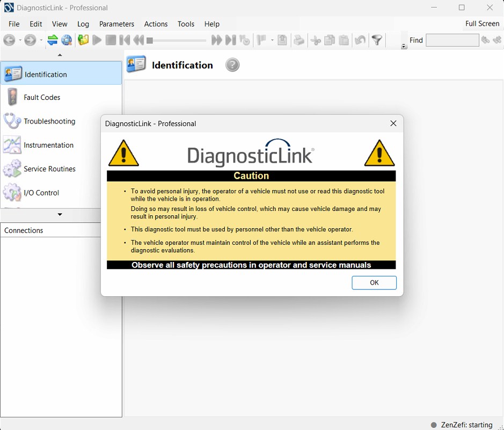Click the Help question mark beside Identification
This screenshot has height=430, width=504.
click(x=232, y=65)
